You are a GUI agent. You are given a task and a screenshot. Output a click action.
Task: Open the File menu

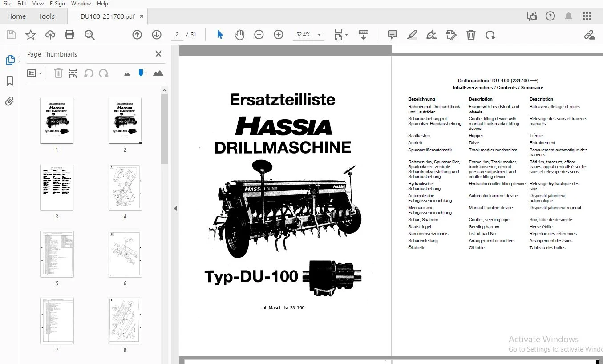(7, 4)
